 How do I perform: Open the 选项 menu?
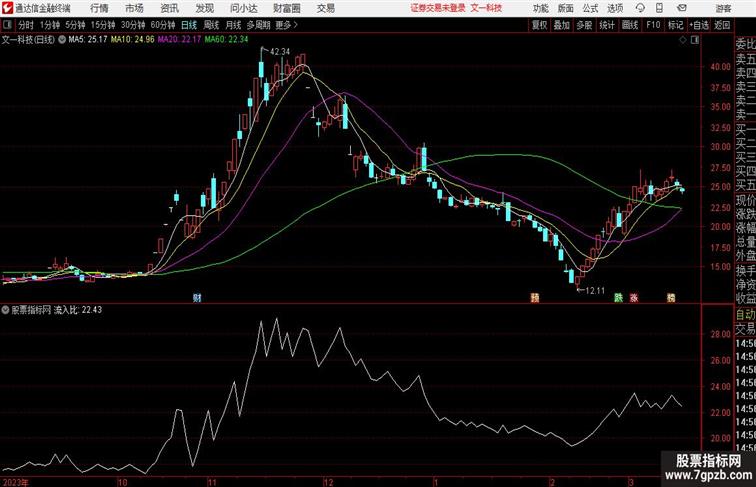pyautogui.click(x=615, y=8)
